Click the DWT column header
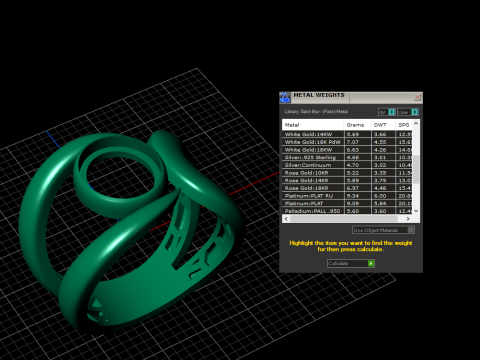This screenshot has height=360, width=480. pyautogui.click(x=383, y=125)
